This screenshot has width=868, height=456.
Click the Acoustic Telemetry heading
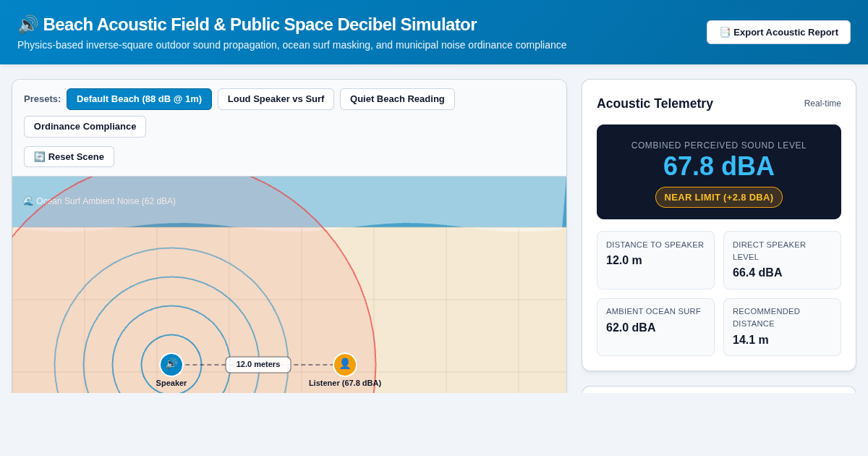pyautogui.click(x=655, y=104)
